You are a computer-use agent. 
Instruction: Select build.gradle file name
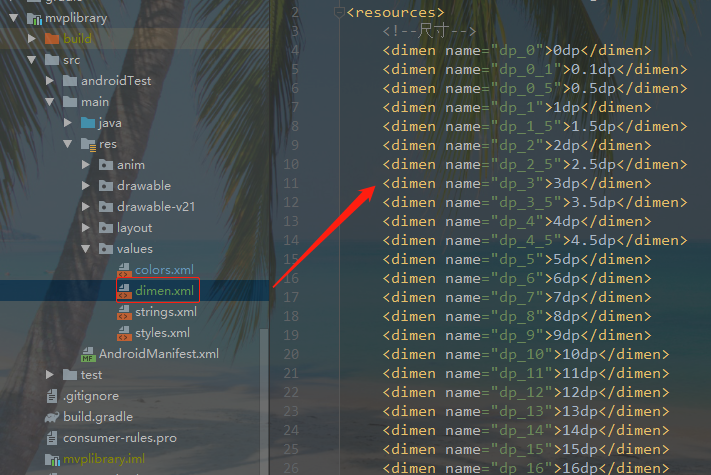98,417
